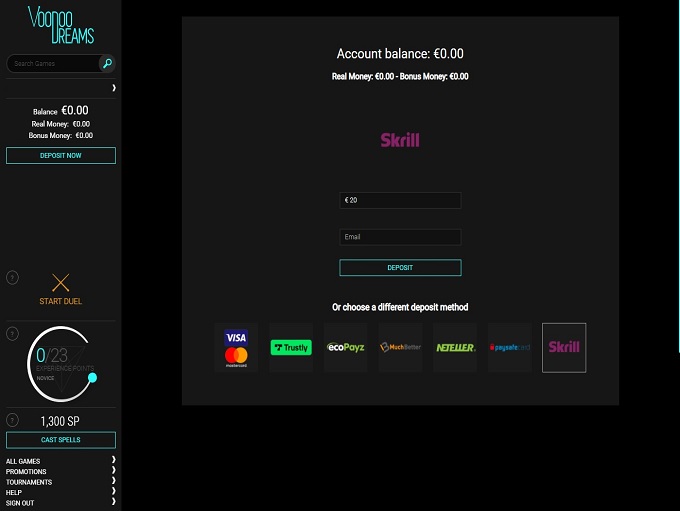Choose Neteller payment option
The height and width of the screenshot is (511, 680).
click(x=455, y=347)
